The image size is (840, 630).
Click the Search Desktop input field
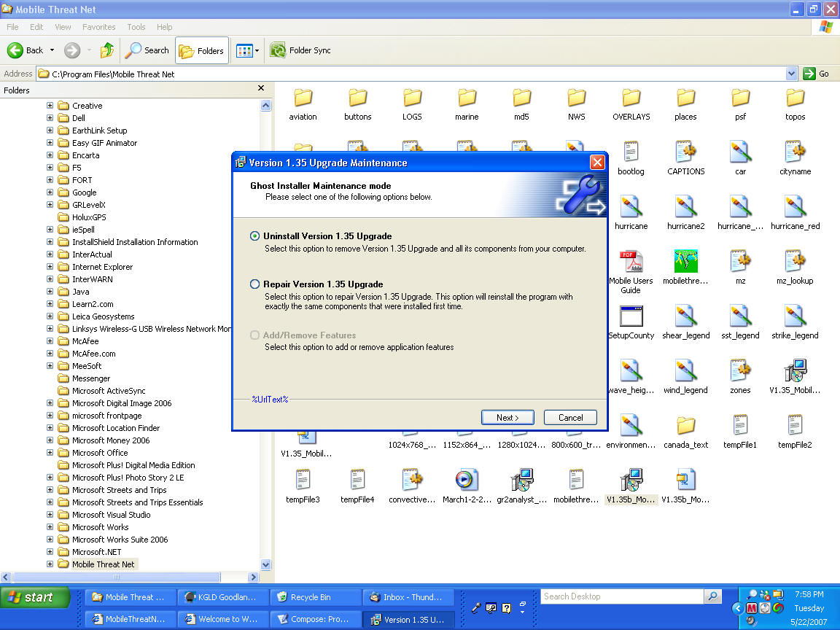click(622, 596)
